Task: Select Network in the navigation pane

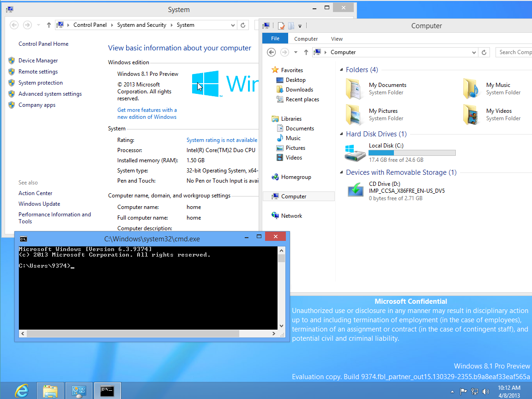Action: [x=291, y=215]
